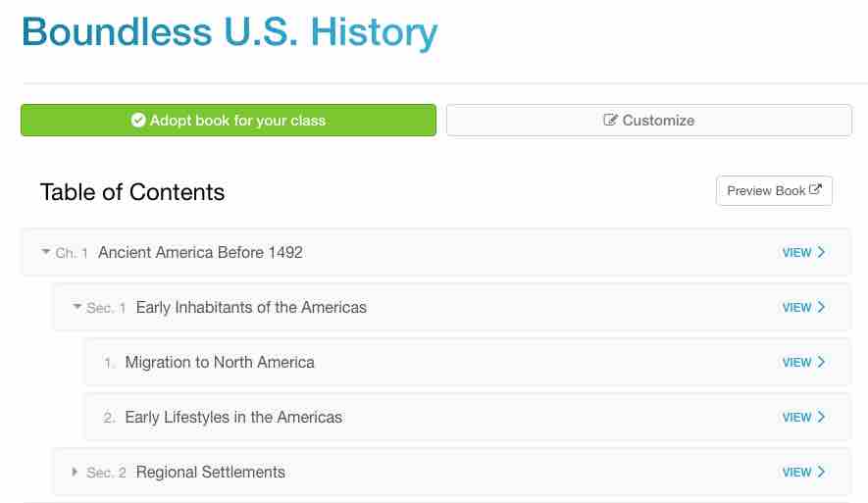The height and width of the screenshot is (503, 868).
Task: Select Migration to North America item
Action: [220, 363]
